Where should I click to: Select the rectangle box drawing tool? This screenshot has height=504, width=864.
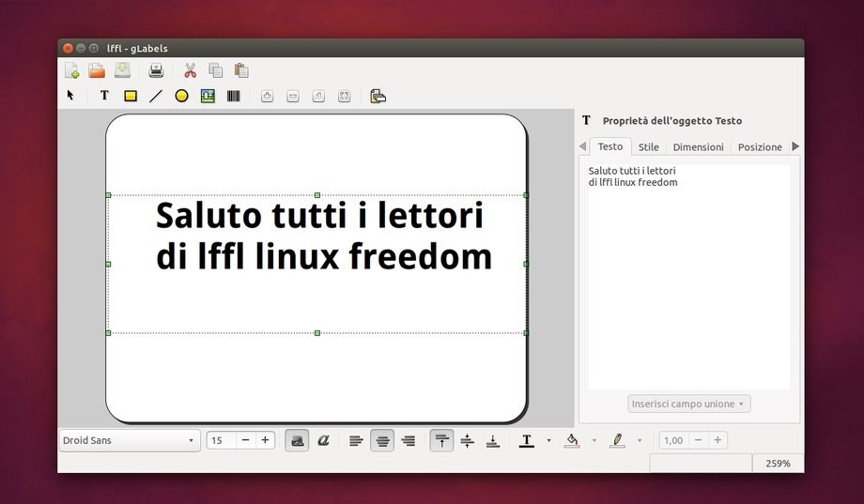[x=131, y=96]
